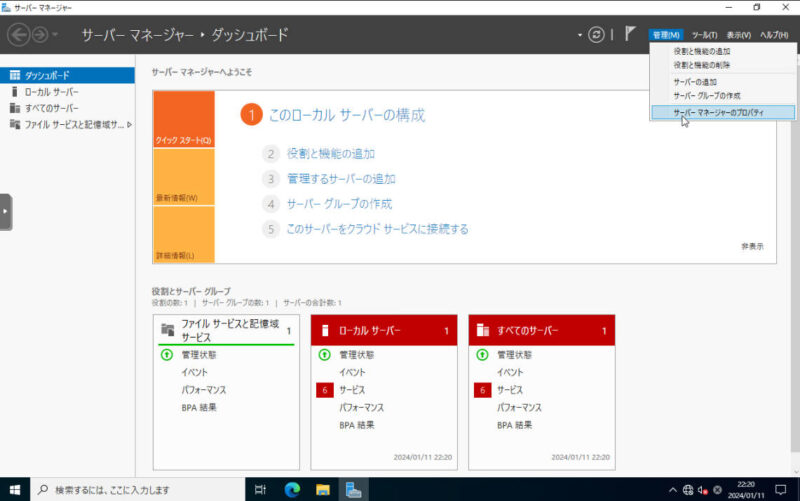The image size is (800, 501).
Task: Click Server Manager taskbar icon
Action: pos(353,490)
